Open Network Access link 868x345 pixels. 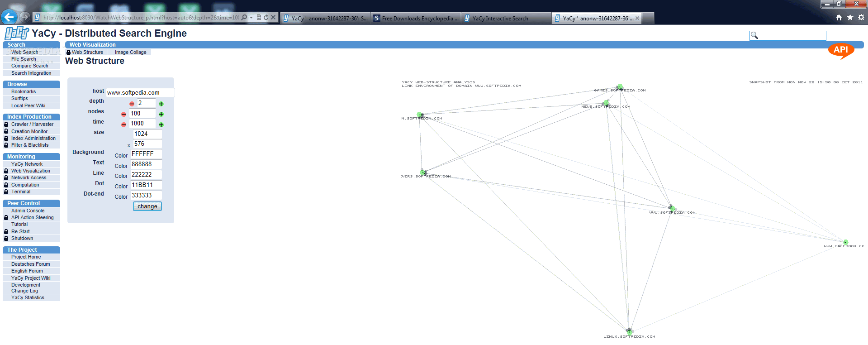[28, 177]
